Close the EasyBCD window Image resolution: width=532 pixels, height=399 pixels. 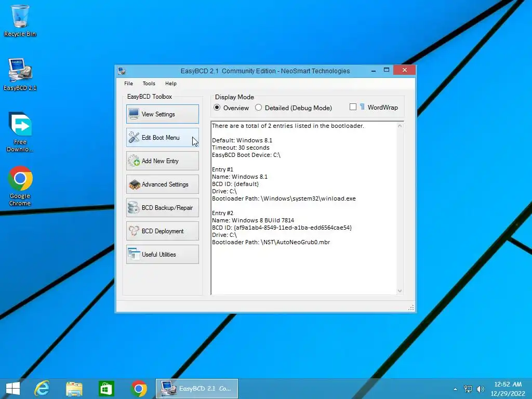[x=404, y=70]
